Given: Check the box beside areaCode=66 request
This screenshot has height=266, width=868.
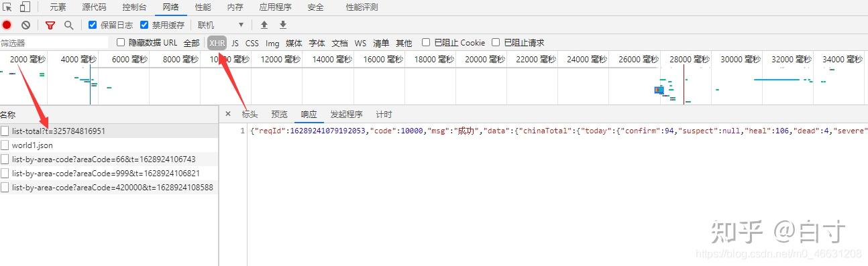Looking at the screenshot, I should tap(5, 159).
